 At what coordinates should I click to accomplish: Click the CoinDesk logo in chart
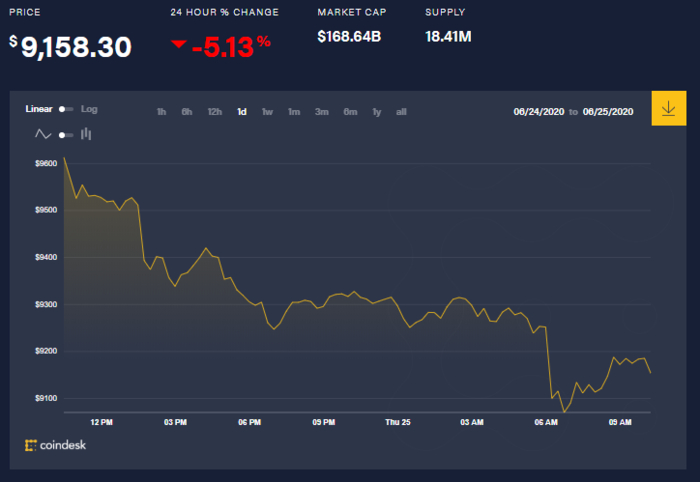tap(58, 444)
